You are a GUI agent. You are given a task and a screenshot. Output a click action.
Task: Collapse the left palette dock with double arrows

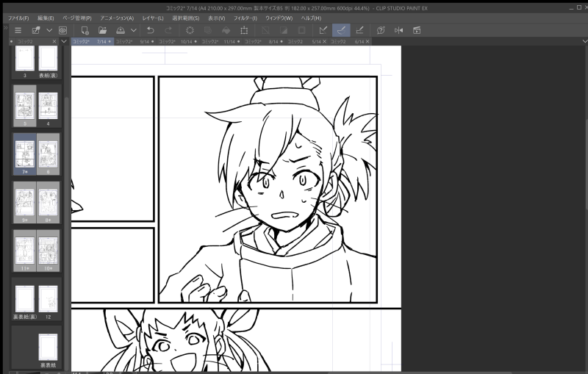click(x=5, y=27)
